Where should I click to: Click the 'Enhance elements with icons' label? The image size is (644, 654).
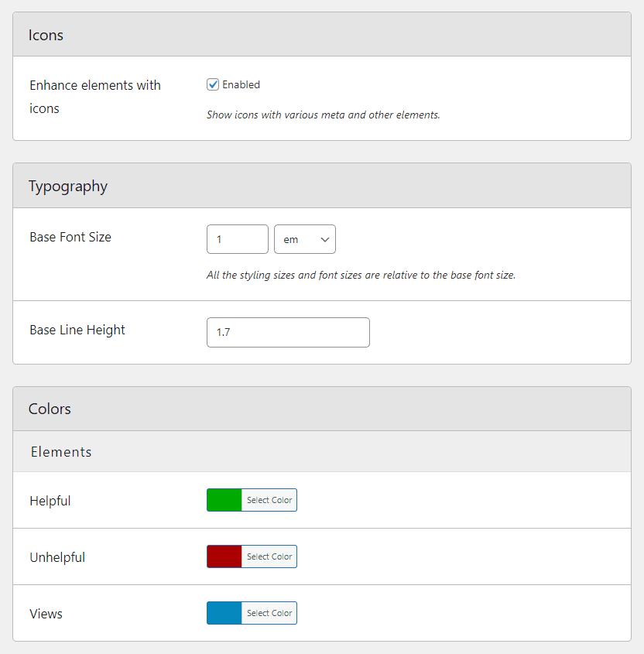pyautogui.click(x=95, y=97)
